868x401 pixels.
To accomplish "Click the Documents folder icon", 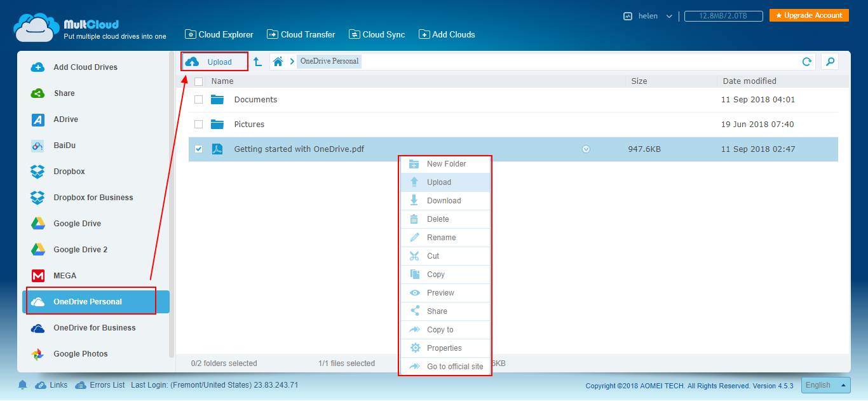I will [x=217, y=100].
